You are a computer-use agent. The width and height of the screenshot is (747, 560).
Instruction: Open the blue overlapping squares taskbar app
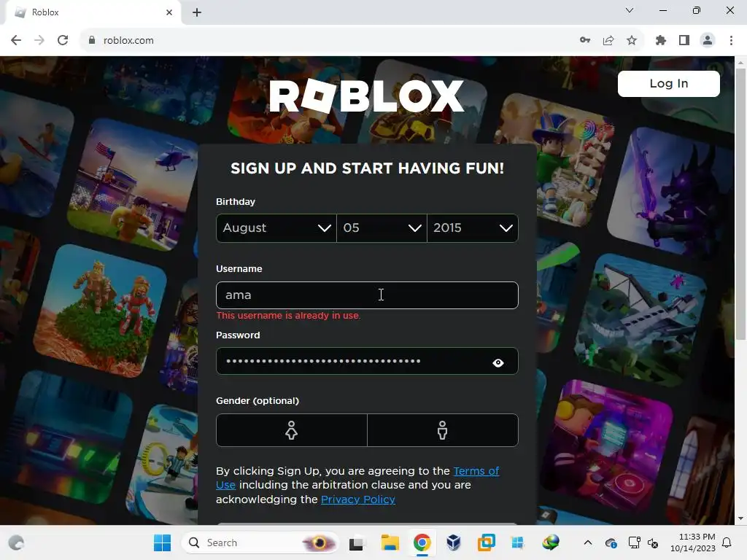(x=486, y=542)
